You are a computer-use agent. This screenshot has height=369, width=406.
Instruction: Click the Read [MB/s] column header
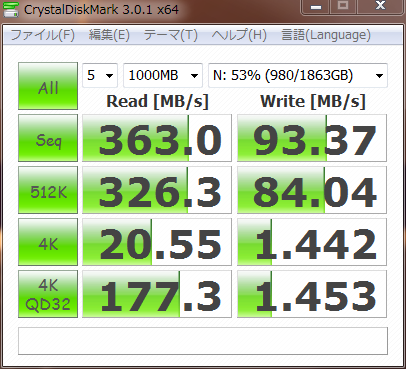pyautogui.click(x=157, y=101)
